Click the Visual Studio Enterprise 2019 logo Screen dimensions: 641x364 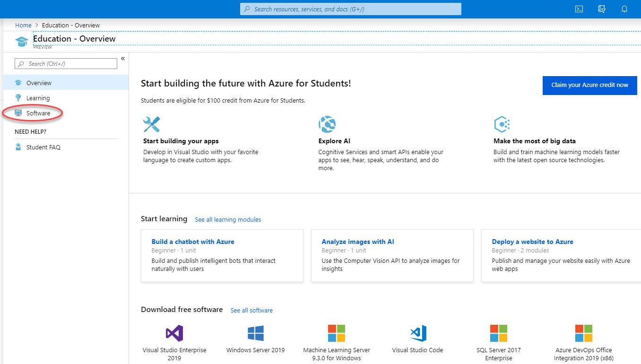(x=174, y=333)
